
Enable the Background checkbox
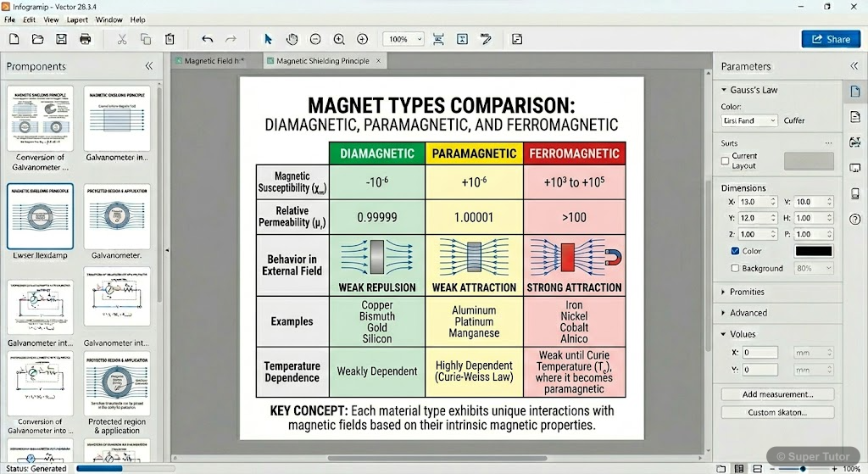coord(735,268)
